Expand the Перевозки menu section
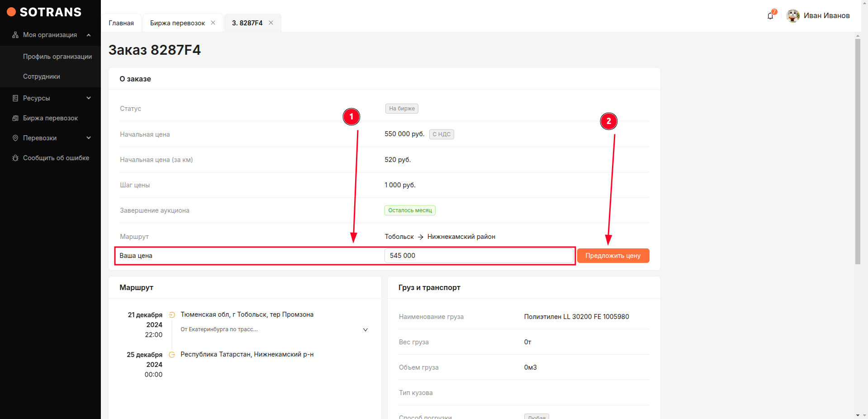868x419 pixels. tap(89, 138)
